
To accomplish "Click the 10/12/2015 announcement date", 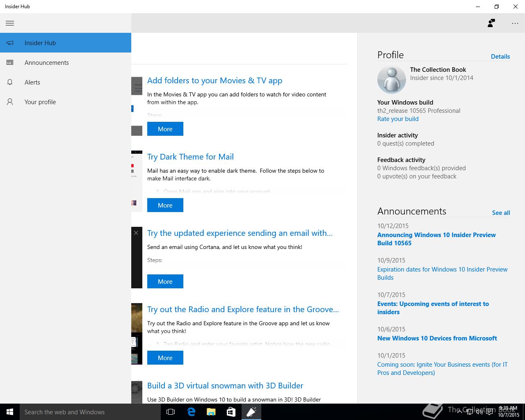I will click(x=393, y=226).
